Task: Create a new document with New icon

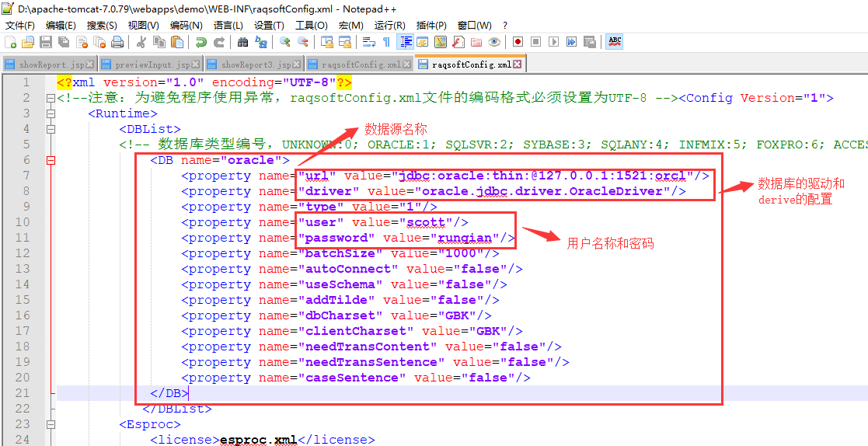Action: 10,41
